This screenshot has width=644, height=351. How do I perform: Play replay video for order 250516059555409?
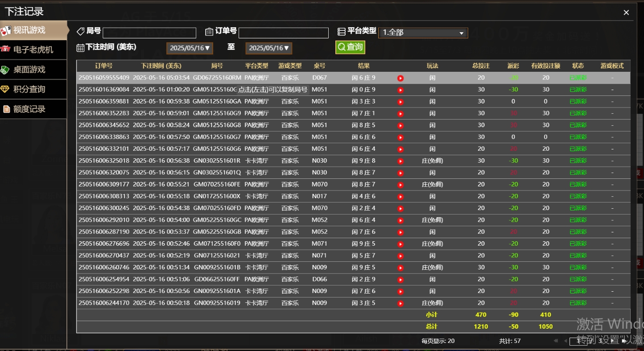[x=400, y=78]
